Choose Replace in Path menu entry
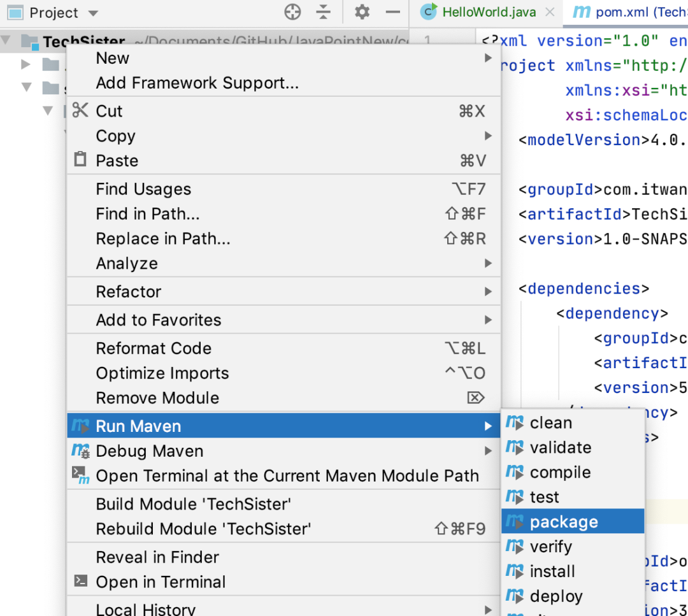This screenshot has height=616, width=688. click(x=284, y=239)
